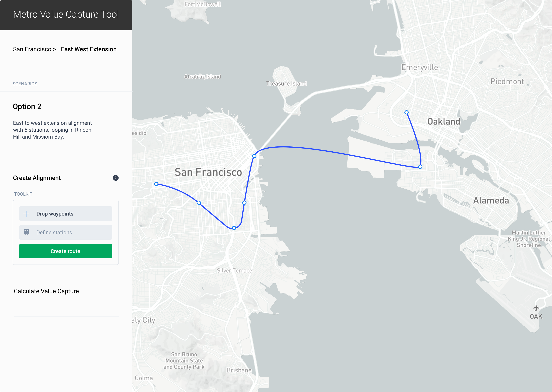Click the info icon beside Create Alignment
This screenshot has width=552, height=392.
(116, 178)
